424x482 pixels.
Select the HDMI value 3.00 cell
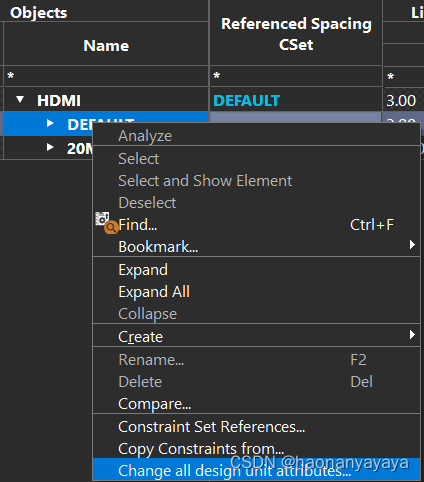point(403,100)
